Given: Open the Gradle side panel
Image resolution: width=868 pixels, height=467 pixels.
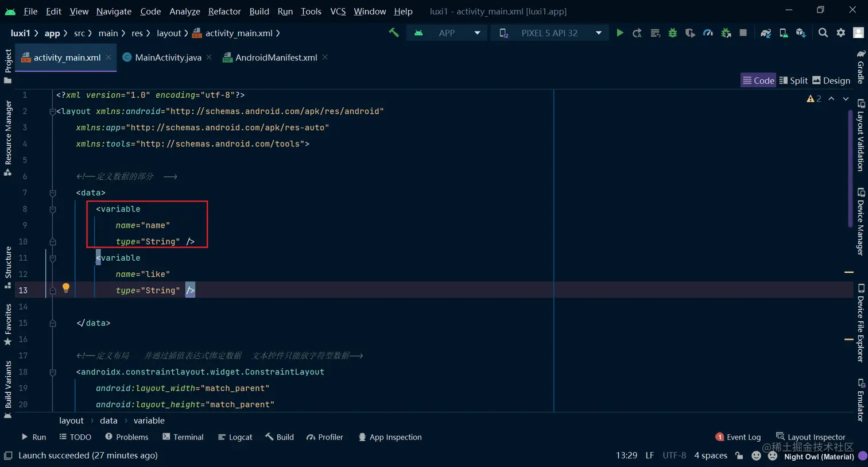Looking at the screenshot, I should [861, 67].
